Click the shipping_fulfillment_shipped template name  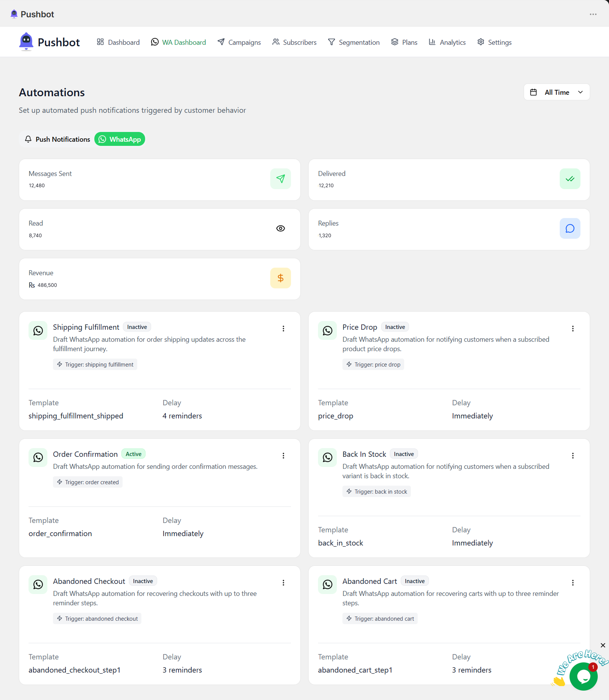click(x=76, y=416)
